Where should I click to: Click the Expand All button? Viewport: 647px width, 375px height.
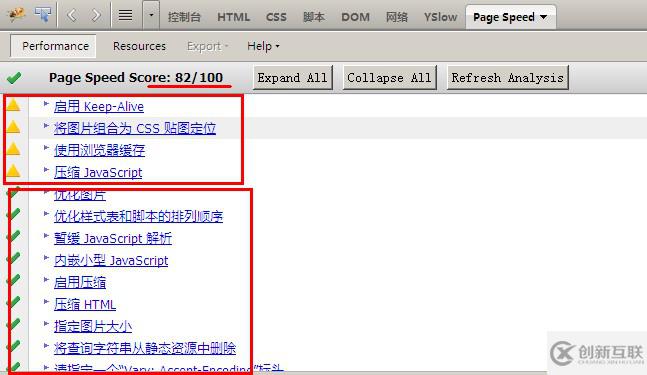(293, 78)
